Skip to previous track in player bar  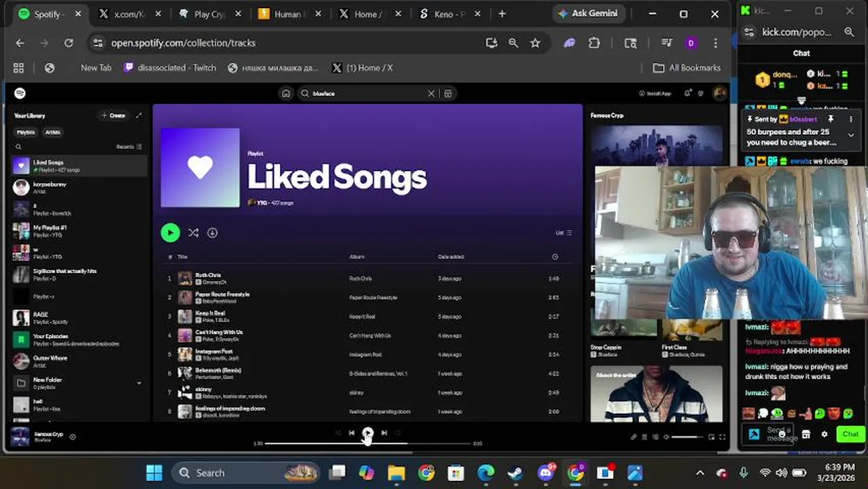pyautogui.click(x=351, y=433)
